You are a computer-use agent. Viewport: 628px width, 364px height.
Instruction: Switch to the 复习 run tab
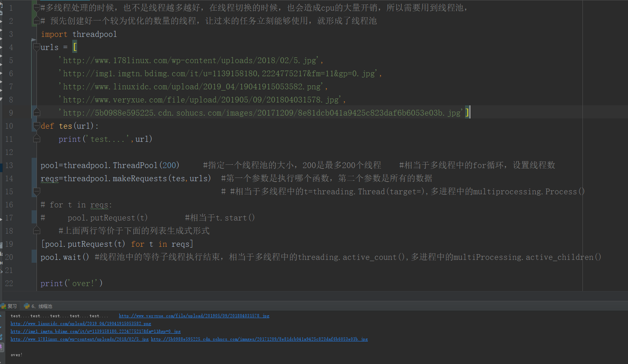9,306
